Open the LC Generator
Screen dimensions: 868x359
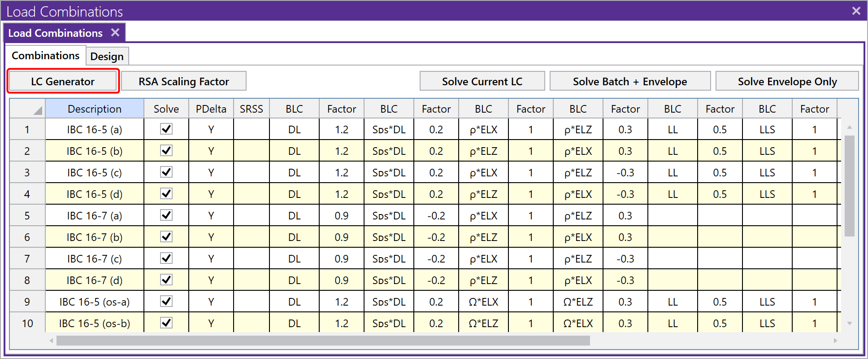point(63,81)
